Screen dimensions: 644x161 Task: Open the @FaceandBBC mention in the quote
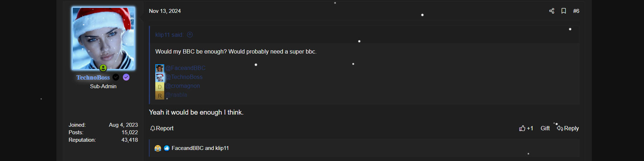185,68
